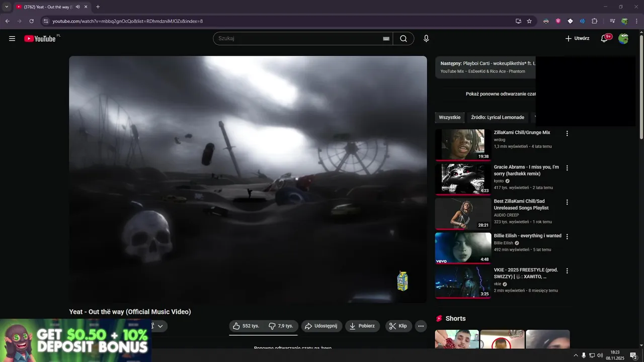The width and height of the screenshot is (644, 362).
Task: Click the Udostępnij share button
Action: coord(321,326)
